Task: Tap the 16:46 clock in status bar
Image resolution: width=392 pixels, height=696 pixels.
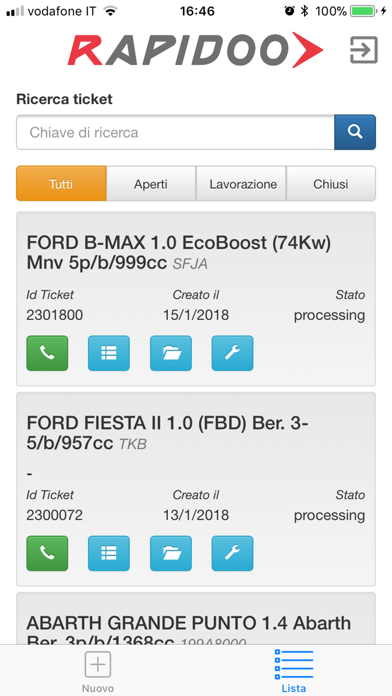Action: [198, 11]
